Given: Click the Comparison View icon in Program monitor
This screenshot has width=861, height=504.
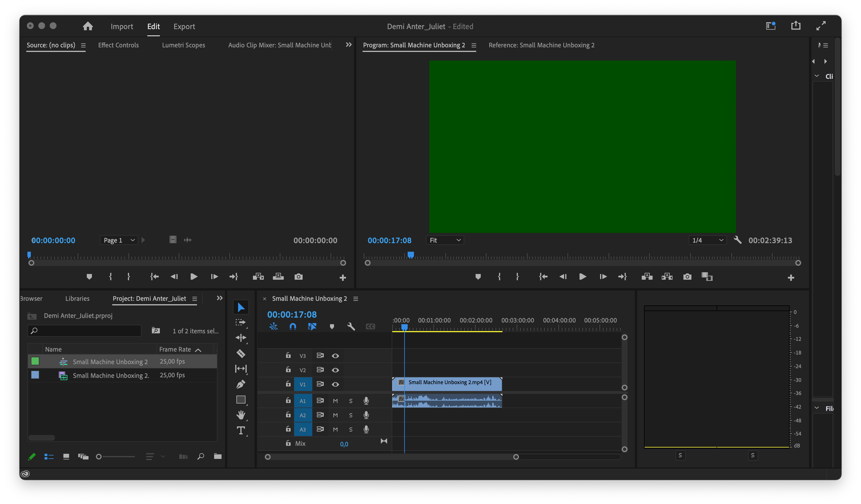Looking at the screenshot, I should tap(707, 277).
